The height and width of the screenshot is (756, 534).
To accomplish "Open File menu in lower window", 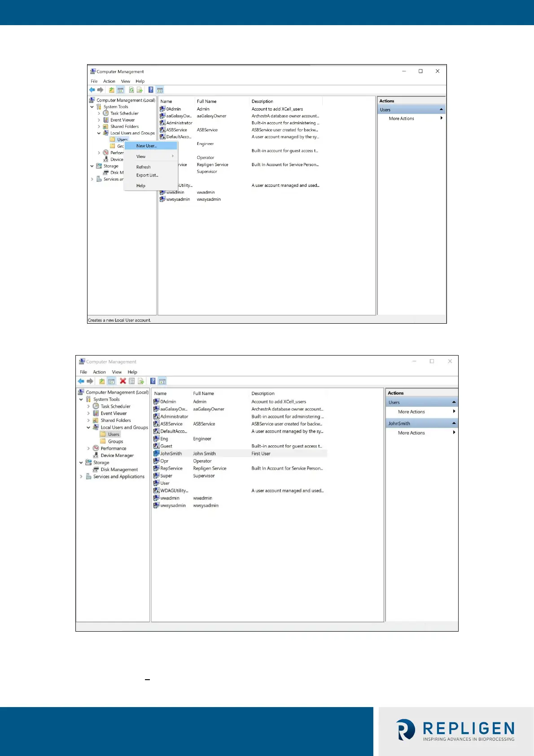I will (83, 372).
